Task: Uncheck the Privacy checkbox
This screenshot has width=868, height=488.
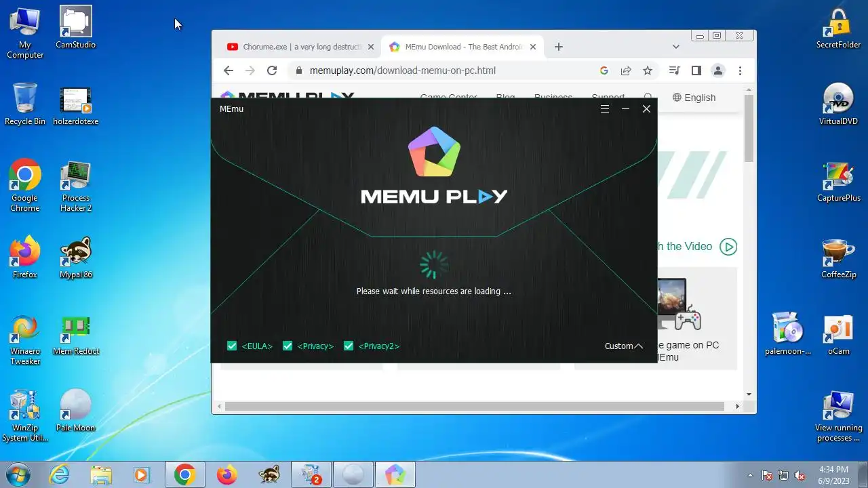Action: (288, 346)
